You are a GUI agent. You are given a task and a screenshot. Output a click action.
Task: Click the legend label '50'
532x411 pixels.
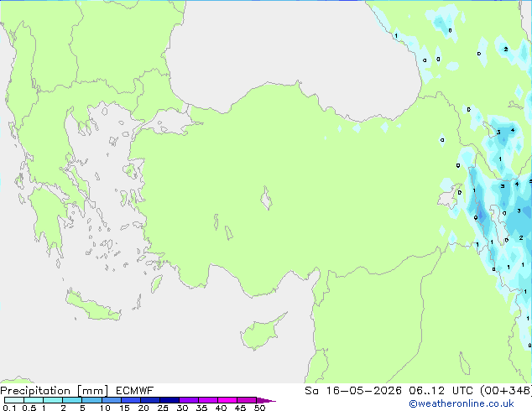(x=260, y=408)
